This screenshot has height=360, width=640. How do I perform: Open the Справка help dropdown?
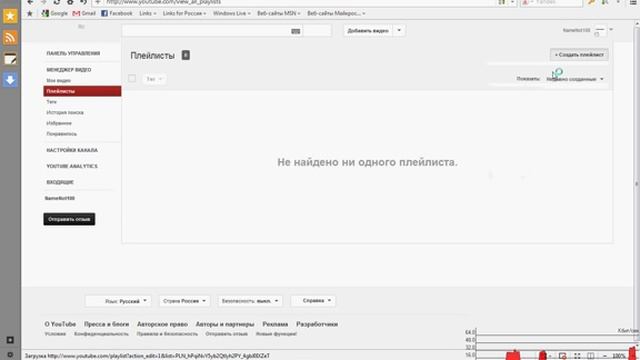313,301
